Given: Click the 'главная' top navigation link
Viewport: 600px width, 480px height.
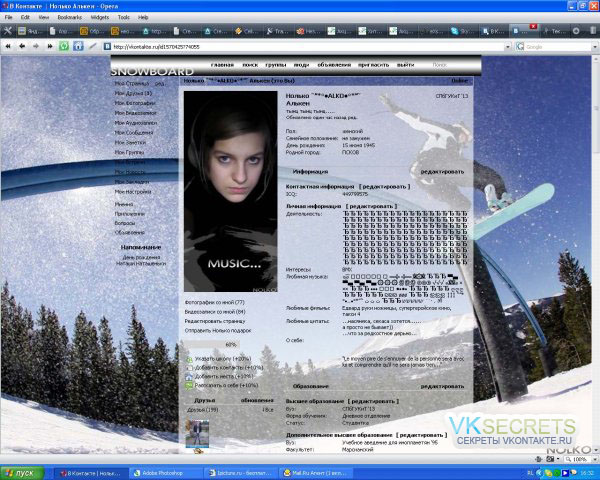Looking at the screenshot, I should pos(222,65).
